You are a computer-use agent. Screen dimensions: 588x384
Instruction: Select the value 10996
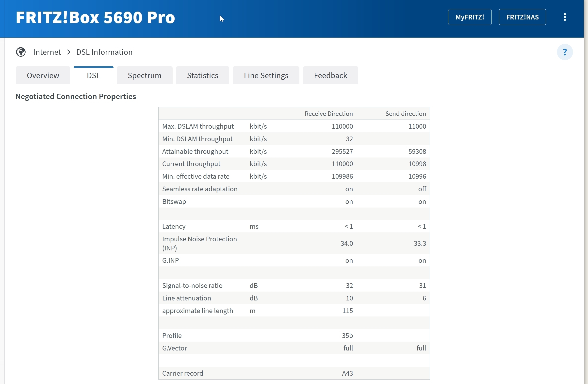click(x=417, y=176)
